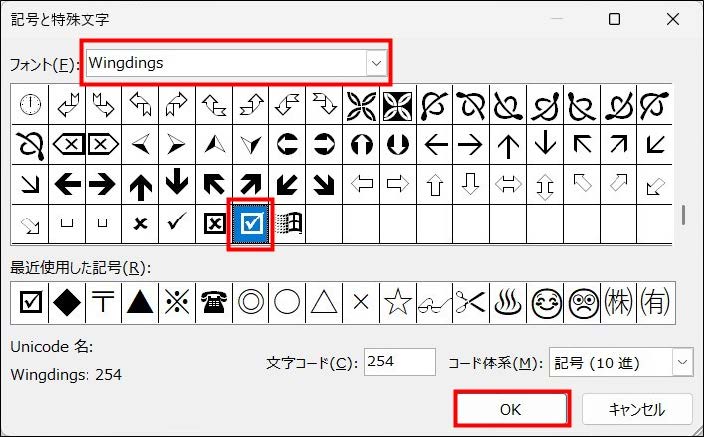This screenshot has height=437, width=704.
Task: Pick the outlined left-right double arrow symbol
Action: pos(509,184)
